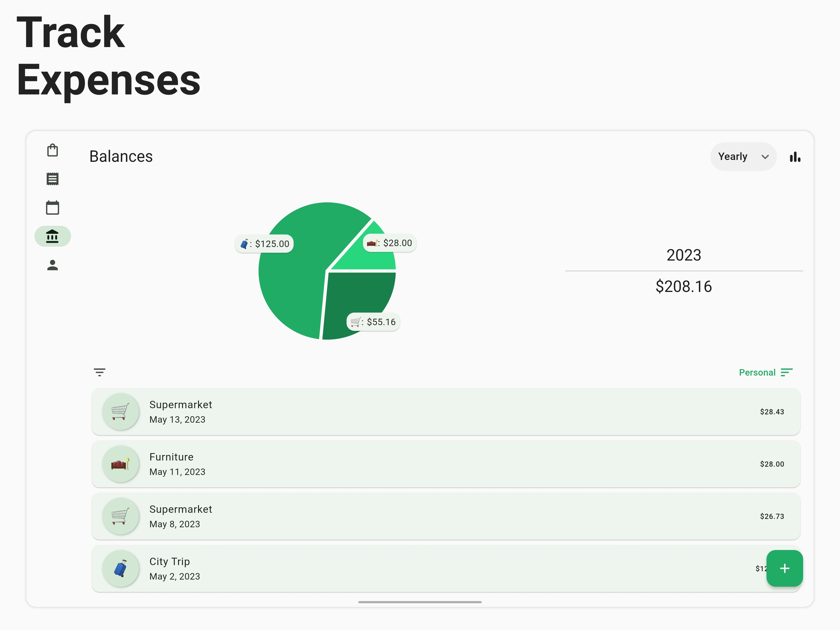
Task: Click the sort icon beside Personal
Action: [x=787, y=373]
